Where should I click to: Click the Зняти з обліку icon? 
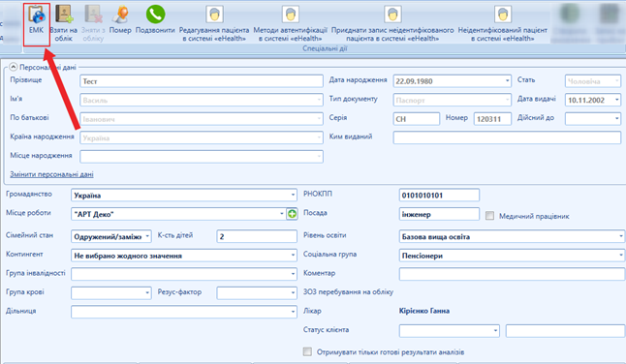[93, 23]
